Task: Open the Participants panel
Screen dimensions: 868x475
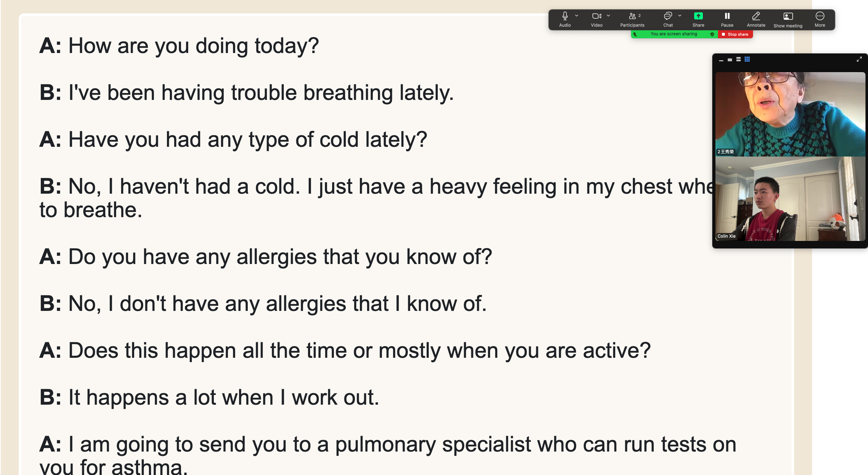Action: tap(632, 19)
